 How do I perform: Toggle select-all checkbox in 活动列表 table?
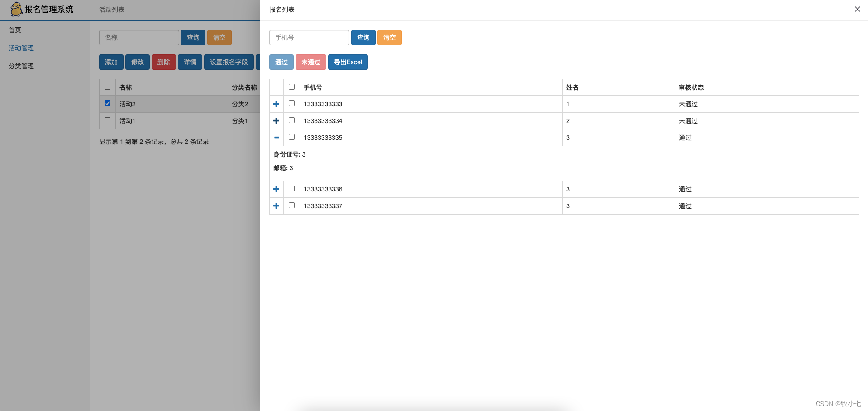(107, 87)
